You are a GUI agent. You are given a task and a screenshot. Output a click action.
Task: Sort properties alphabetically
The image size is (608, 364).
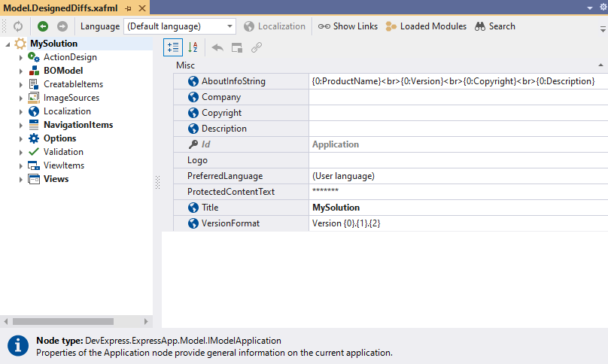click(x=193, y=47)
